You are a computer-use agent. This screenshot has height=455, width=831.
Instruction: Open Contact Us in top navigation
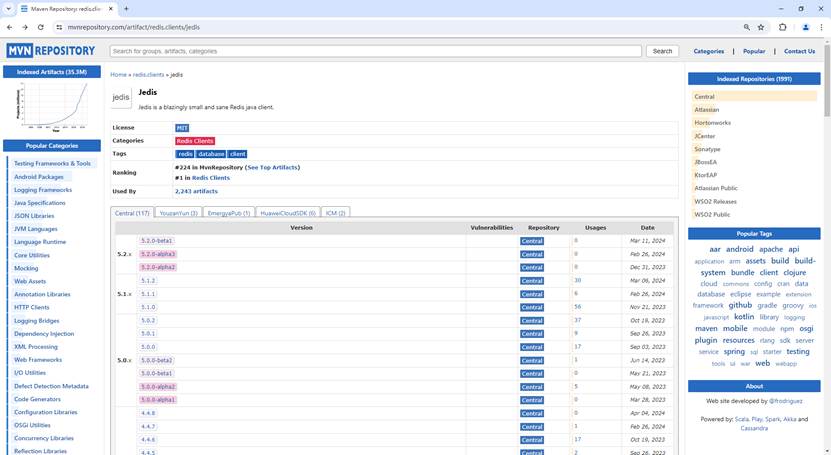point(799,51)
